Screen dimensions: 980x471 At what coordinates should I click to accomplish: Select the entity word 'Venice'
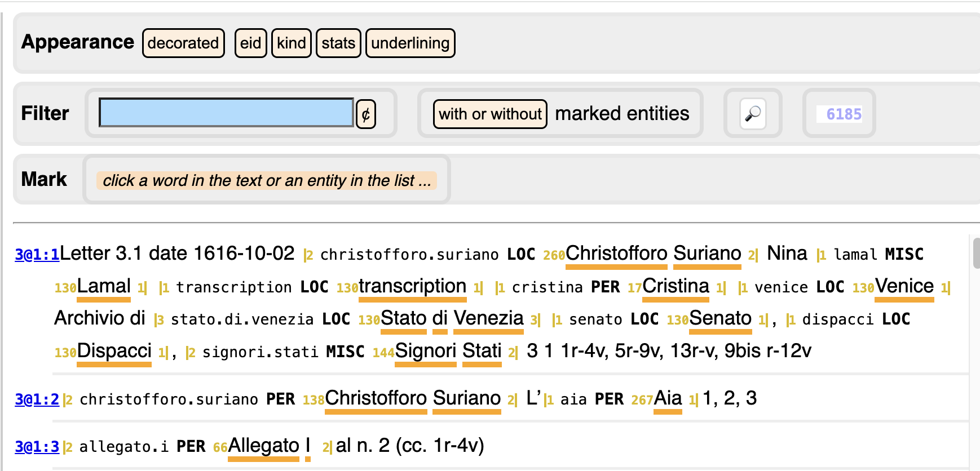coord(904,286)
